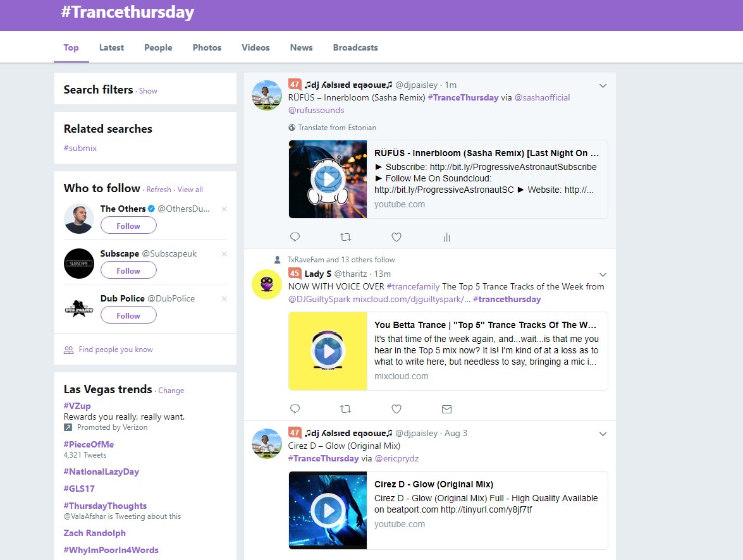Switch to the News tab
This screenshot has width=743, height=560.
302,47
